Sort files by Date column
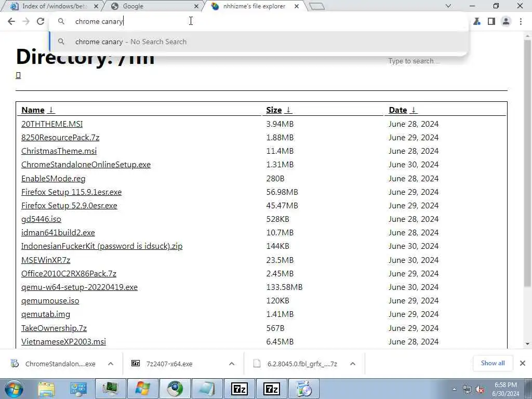 tap(403, 110)
